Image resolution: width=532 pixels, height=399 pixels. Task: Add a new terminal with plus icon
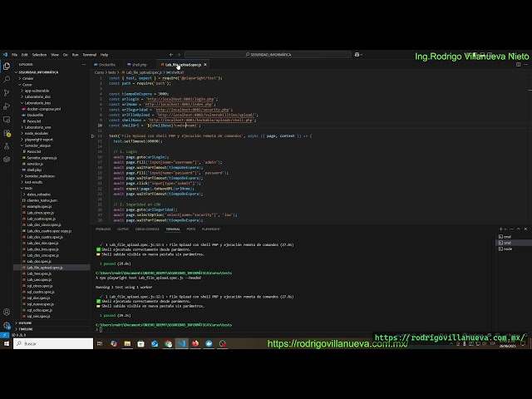click(500, 229)
